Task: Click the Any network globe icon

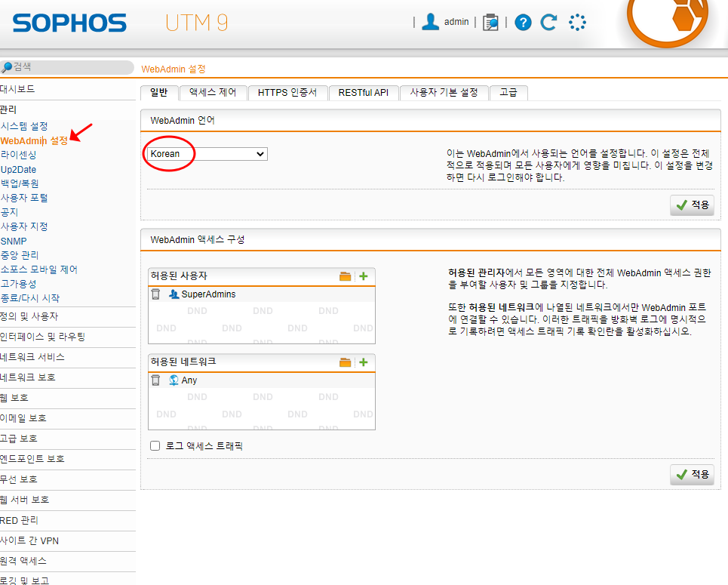Action: pyautogui.click(x=174, y=380)
